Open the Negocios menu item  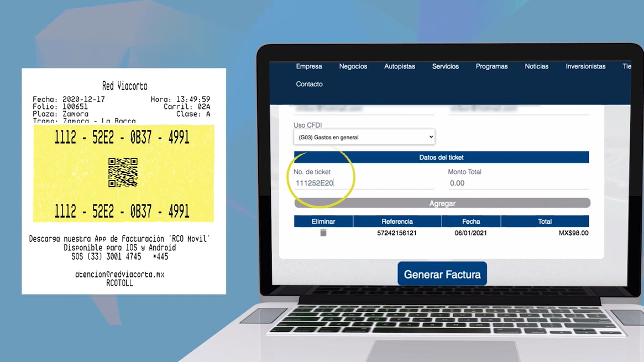click(353, 66)
